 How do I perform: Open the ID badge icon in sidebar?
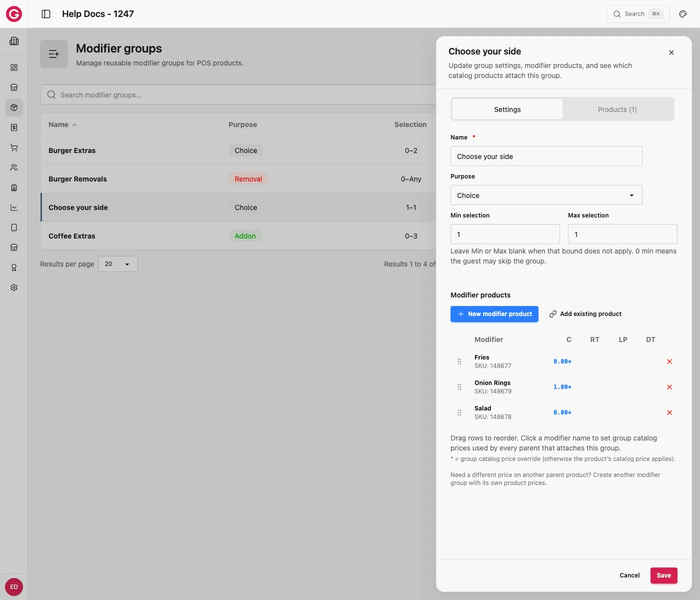click(x=14, y=187)
